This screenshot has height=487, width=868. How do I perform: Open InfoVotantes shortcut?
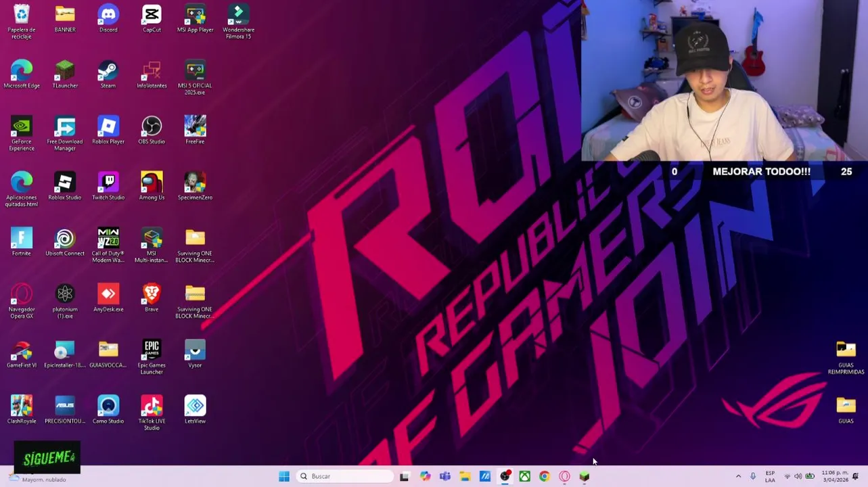[152, 74]
